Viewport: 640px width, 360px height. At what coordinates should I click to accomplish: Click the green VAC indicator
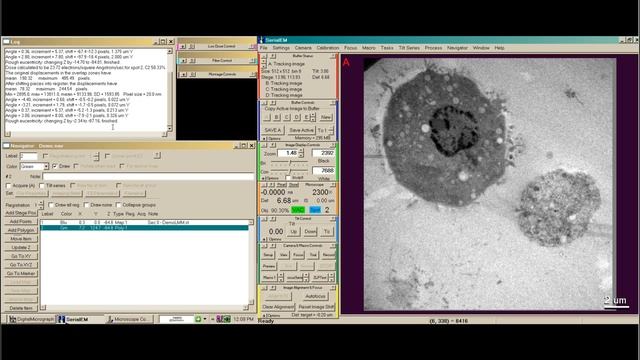[x=298, y=210]
